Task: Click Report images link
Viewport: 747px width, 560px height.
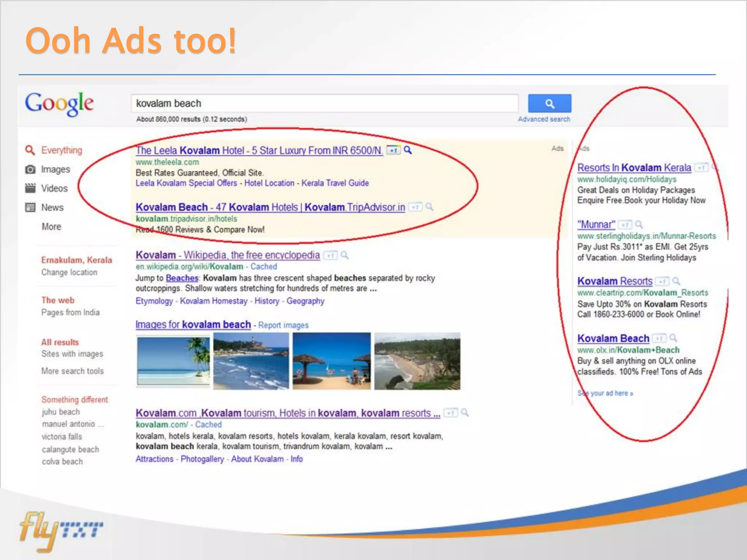Action: [283, 325]
